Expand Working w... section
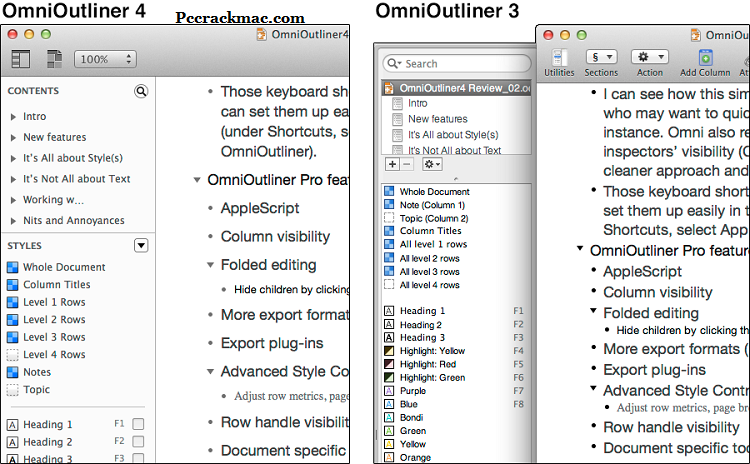750x464 pixels. tap(13, 200)
